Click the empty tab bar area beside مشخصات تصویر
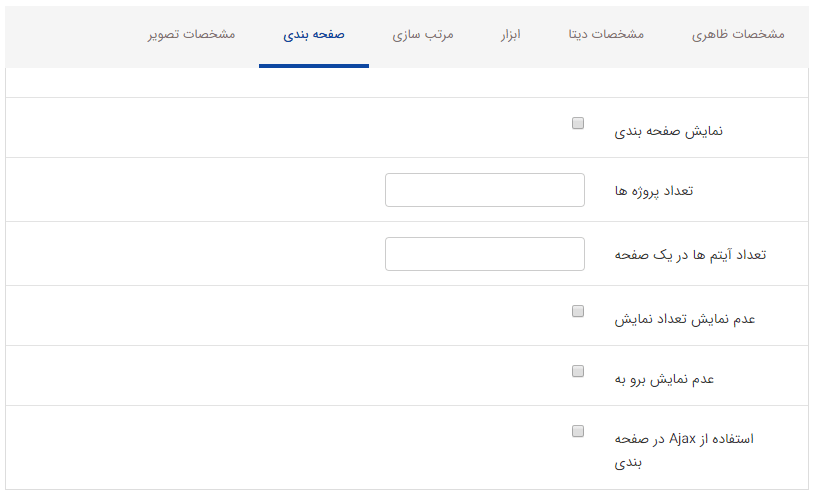This screenshot has height=498, width=814. (x=70, y=34)
